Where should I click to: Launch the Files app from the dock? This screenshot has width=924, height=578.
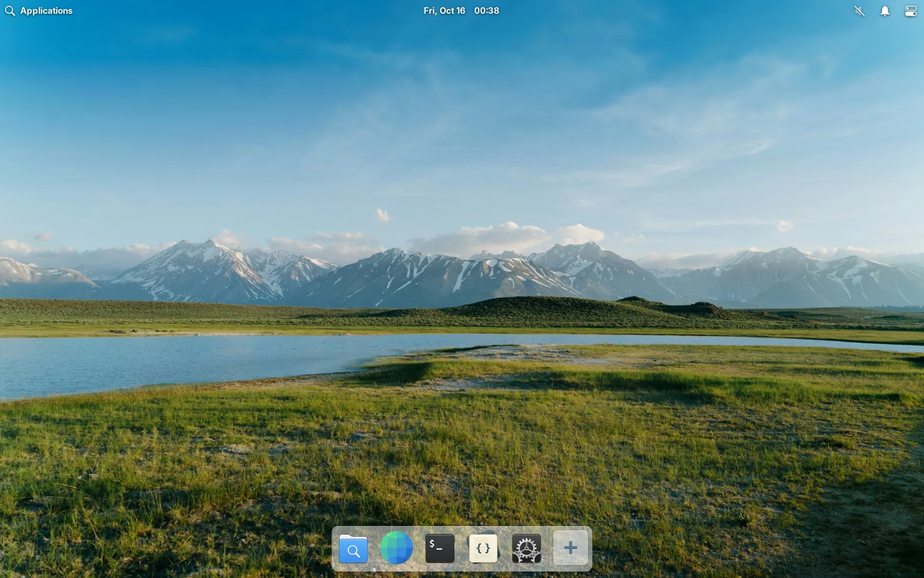tap(353, 548)
